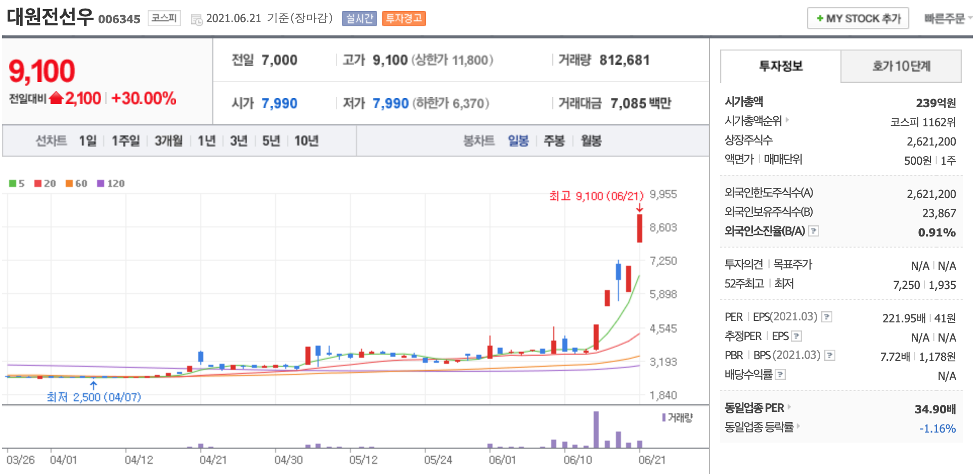Click the calendar icon beside the date
980x474 pixels.
click(197, 20)
